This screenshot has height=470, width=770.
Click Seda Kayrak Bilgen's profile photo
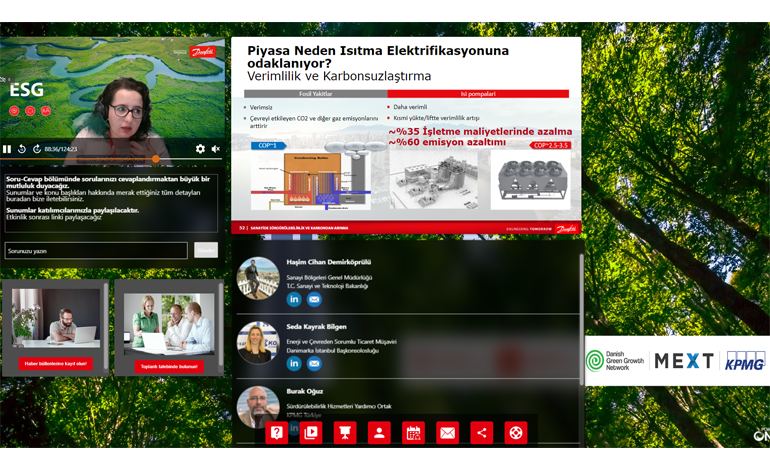tap(258, 343)
